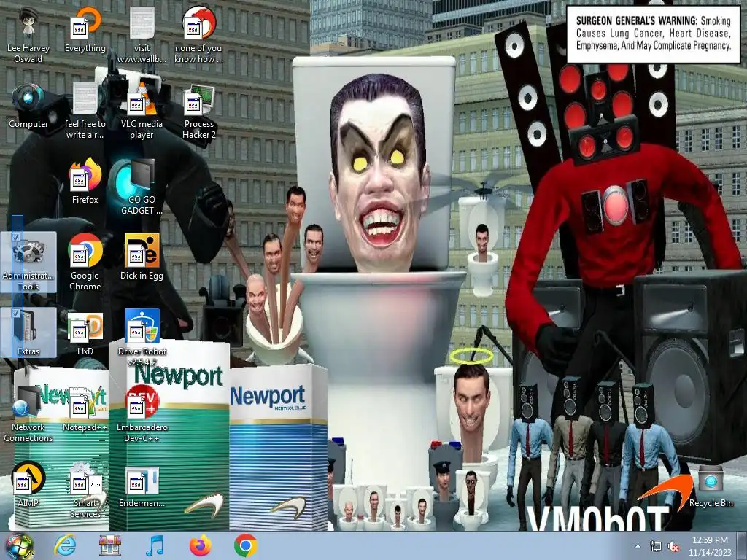This screenshot has height=560, width=747.
Task: Open the Smart Services icon
Action: click(85, 489)
